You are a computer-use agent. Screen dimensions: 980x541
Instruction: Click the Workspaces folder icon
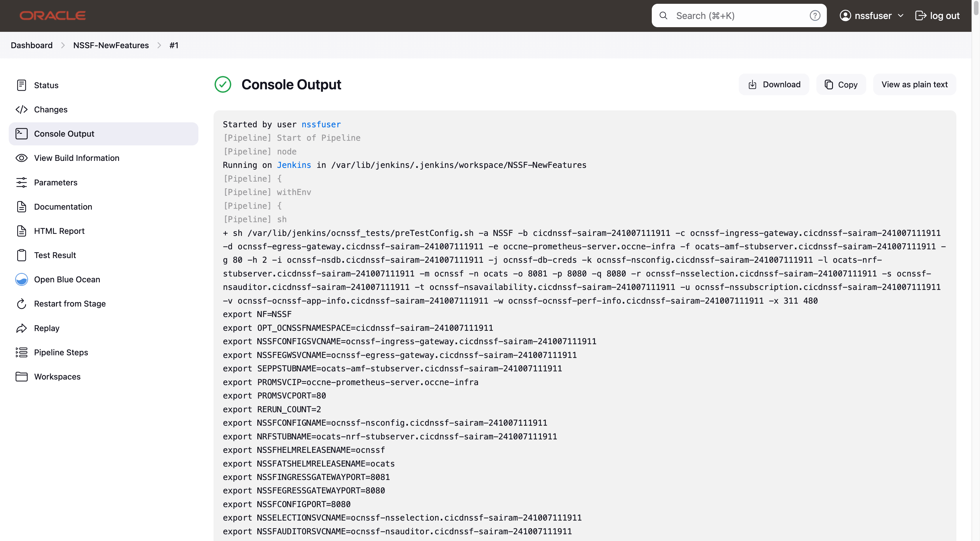21,377
